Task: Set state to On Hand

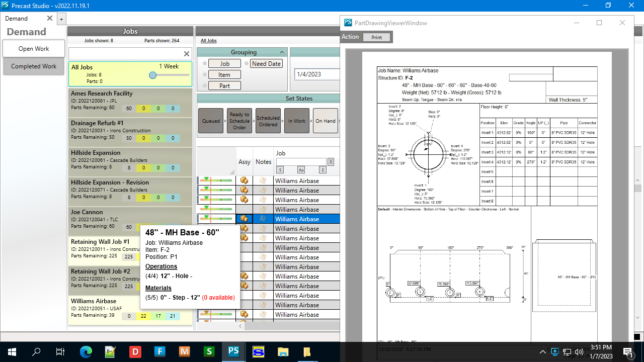Action: (x=325, y=121)
